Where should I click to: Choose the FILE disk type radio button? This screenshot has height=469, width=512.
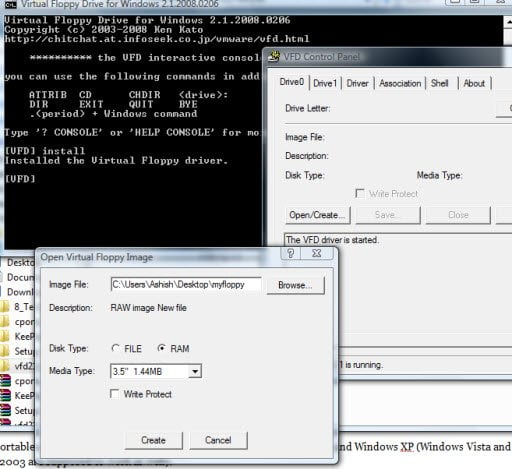(115, 348)
